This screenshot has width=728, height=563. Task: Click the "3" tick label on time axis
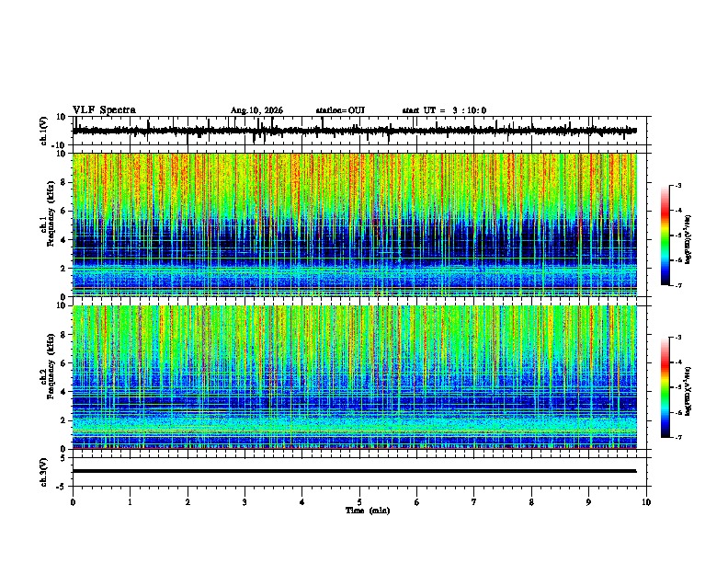click(245, 502)
